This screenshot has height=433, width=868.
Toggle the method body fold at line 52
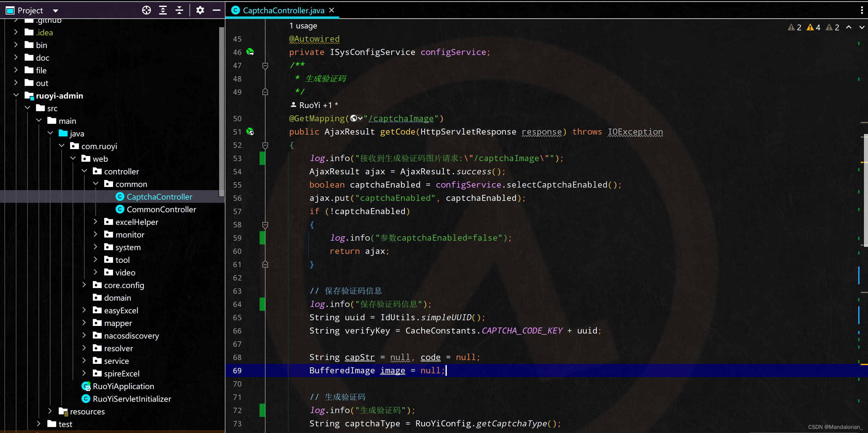265,145
